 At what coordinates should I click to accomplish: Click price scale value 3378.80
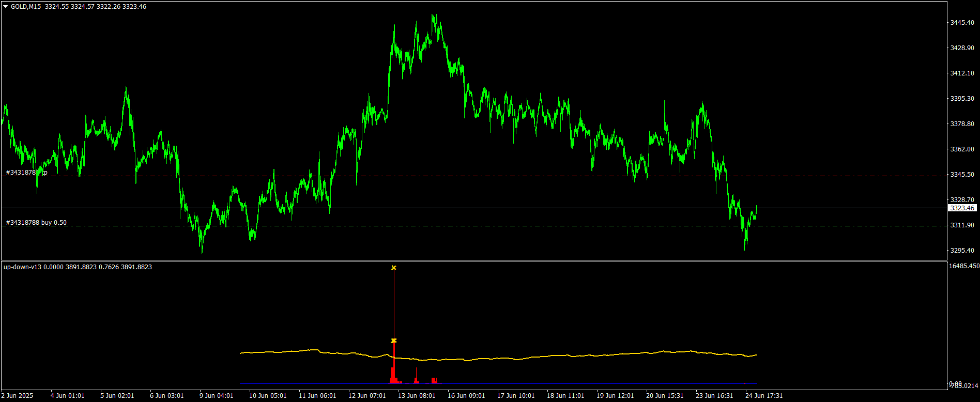click(x=962, y=124)
